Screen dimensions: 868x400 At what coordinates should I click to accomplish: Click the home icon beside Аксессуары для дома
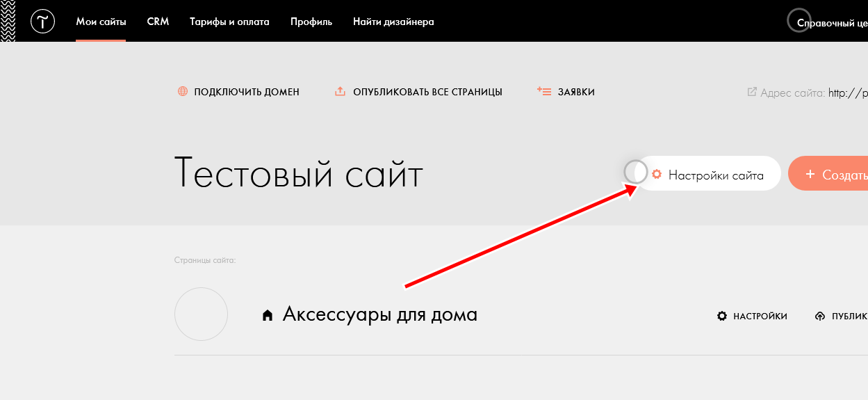(x=267, y=316)
